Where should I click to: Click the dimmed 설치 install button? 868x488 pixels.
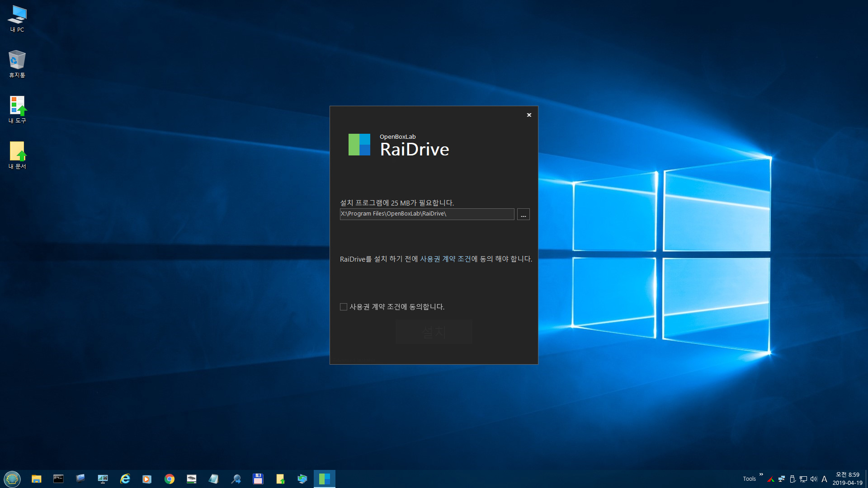click(x=434, y=332)
